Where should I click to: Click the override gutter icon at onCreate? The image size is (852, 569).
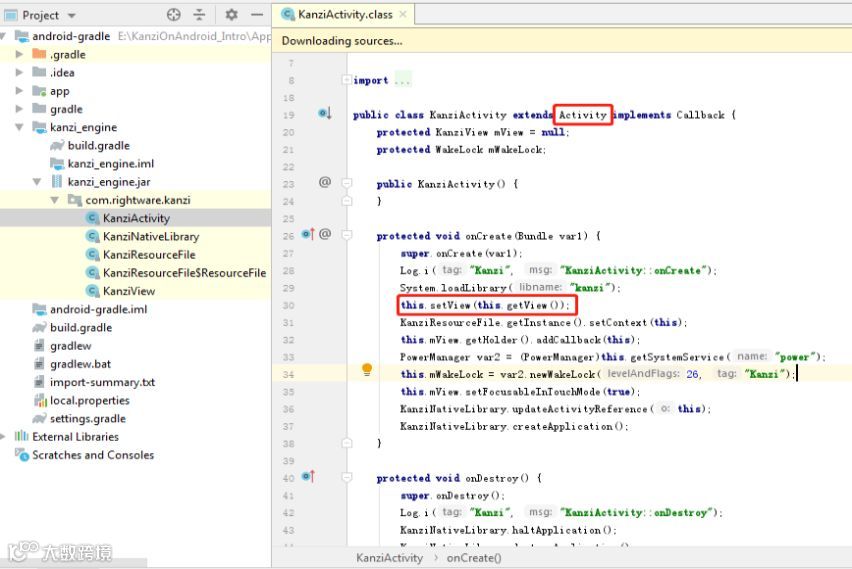pos(308,234)
